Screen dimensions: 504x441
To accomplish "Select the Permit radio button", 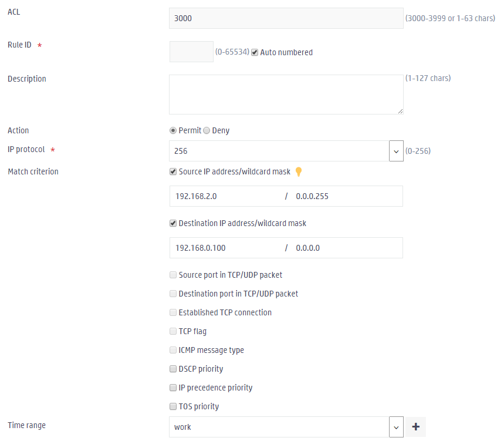I will pos(173,130).
